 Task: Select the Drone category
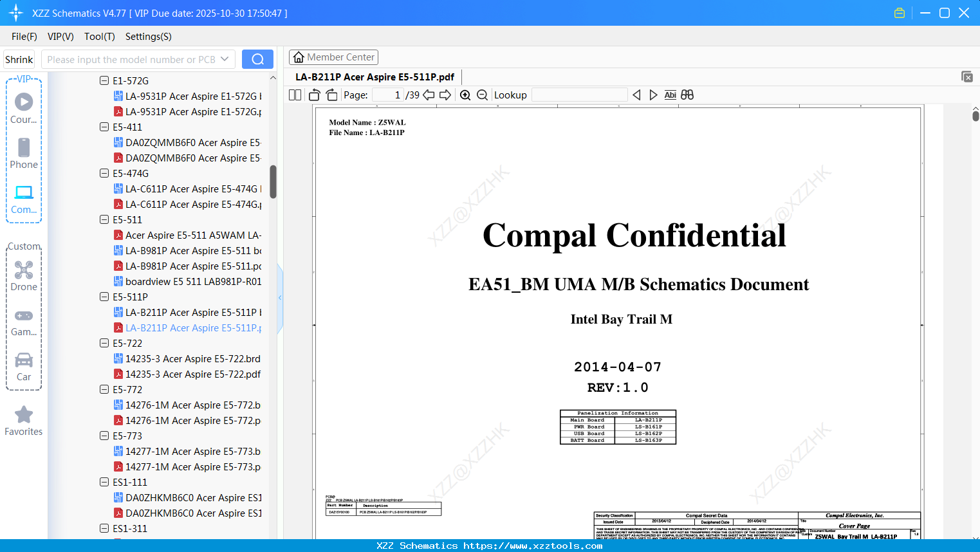pos(24,276)
